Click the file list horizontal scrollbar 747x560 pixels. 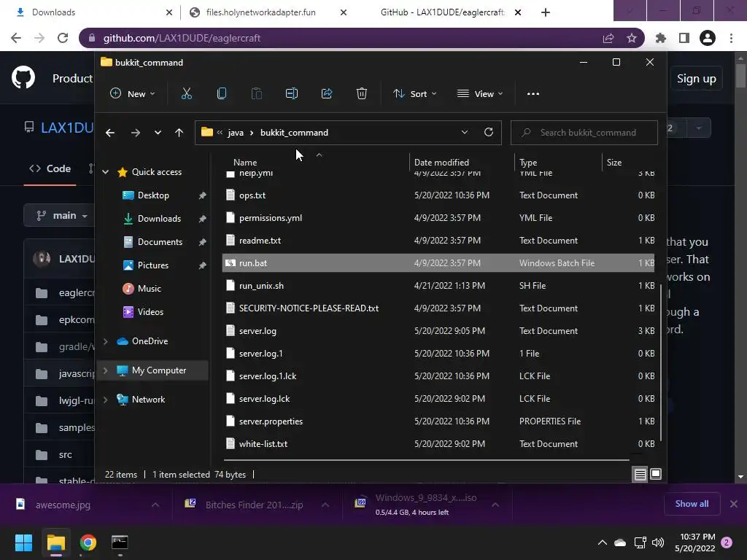pyautogui.click(x=426, y=460)
